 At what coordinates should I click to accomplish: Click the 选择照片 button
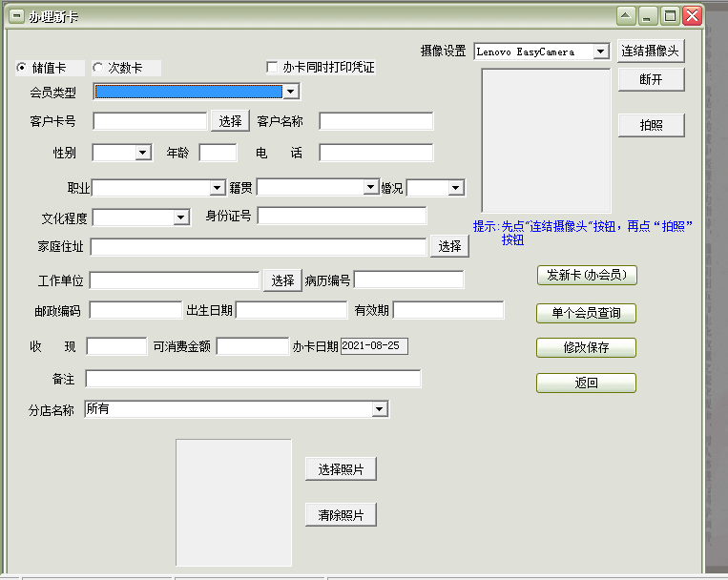pyautogui.click(x=341, y=469)
